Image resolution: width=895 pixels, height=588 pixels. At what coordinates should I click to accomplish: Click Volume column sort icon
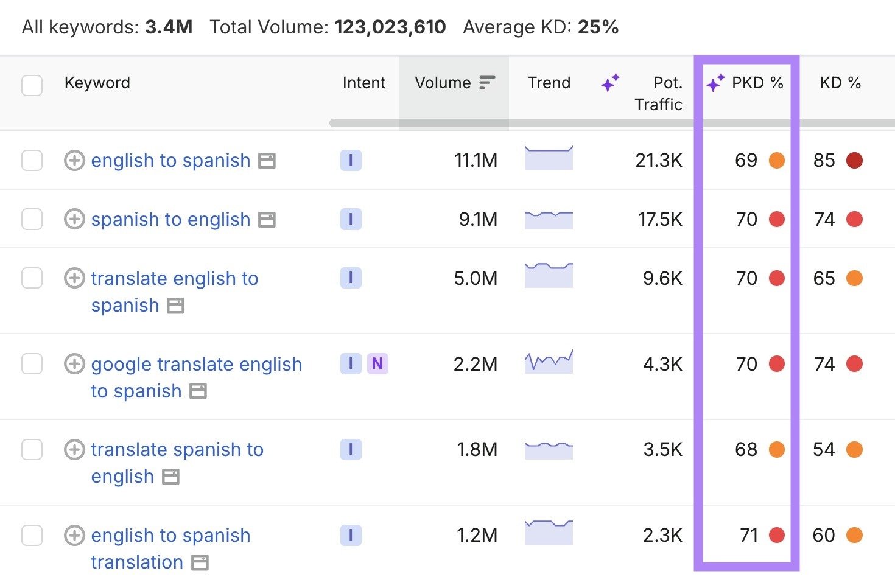487,83
